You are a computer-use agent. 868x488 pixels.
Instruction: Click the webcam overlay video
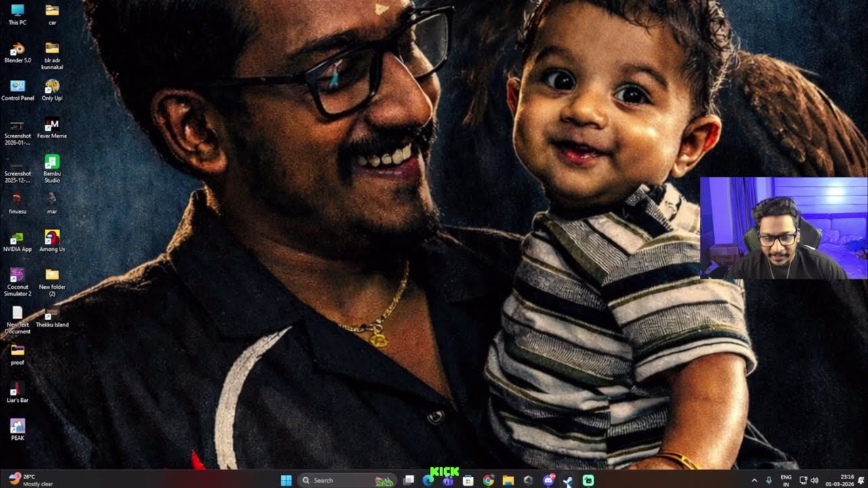coord(783,228)
